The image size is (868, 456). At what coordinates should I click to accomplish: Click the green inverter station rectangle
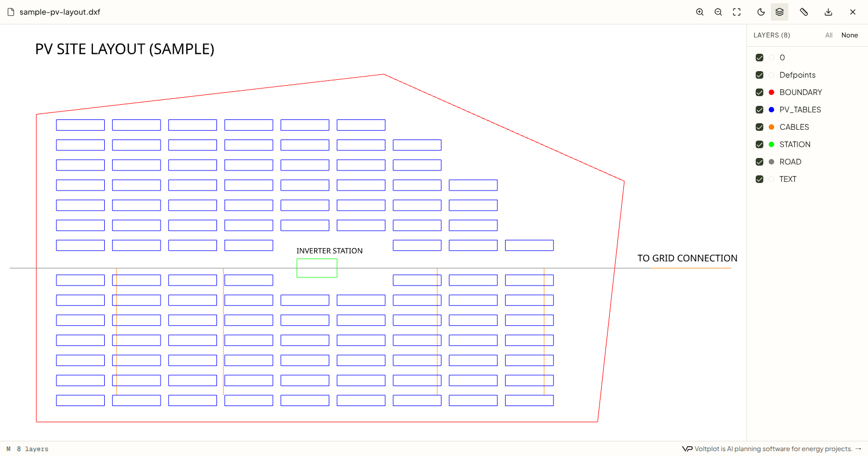(317, 268)
